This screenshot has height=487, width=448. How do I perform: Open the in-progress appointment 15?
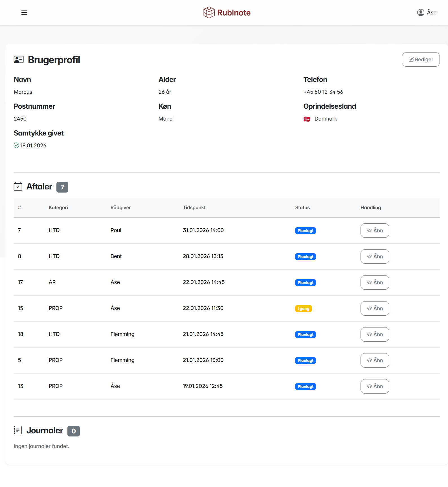point(375,308)
